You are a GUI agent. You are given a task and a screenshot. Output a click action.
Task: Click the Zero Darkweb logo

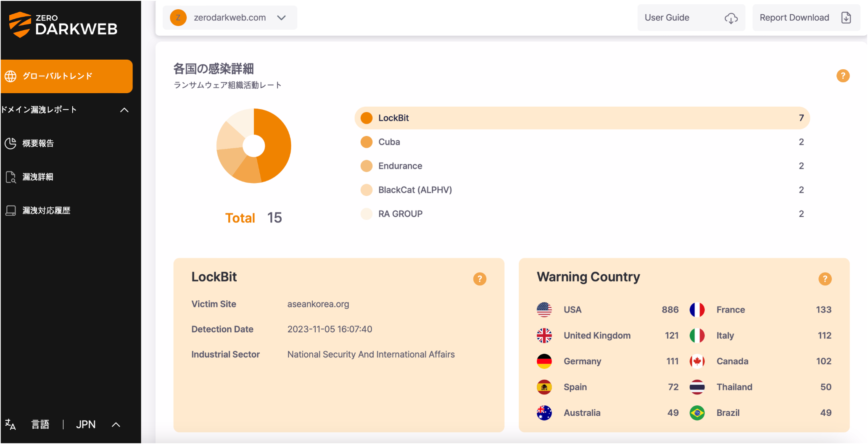pos(63,25)
